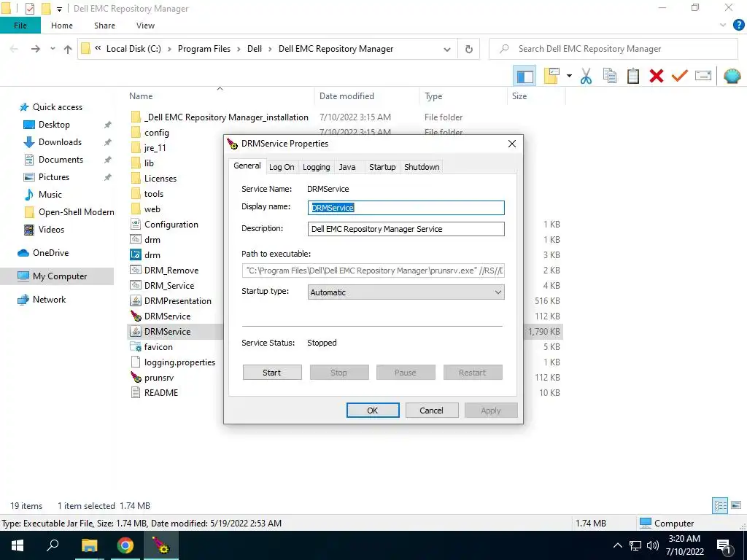Click the red X Delete icon
The image size is (747, 560).
[657, 76]
